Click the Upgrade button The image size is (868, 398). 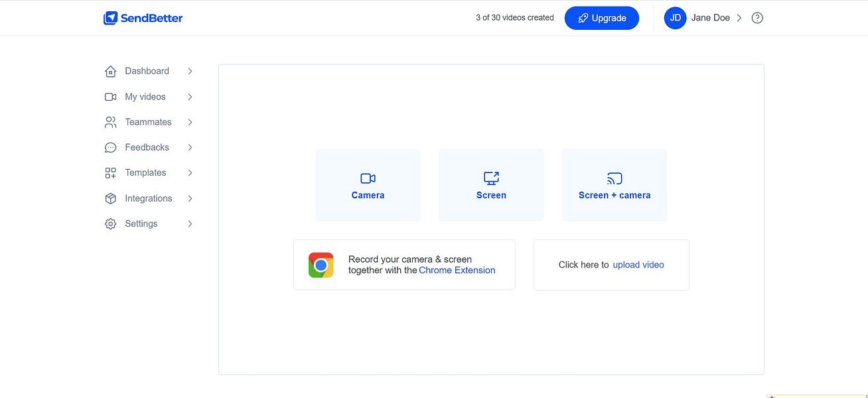602,18
